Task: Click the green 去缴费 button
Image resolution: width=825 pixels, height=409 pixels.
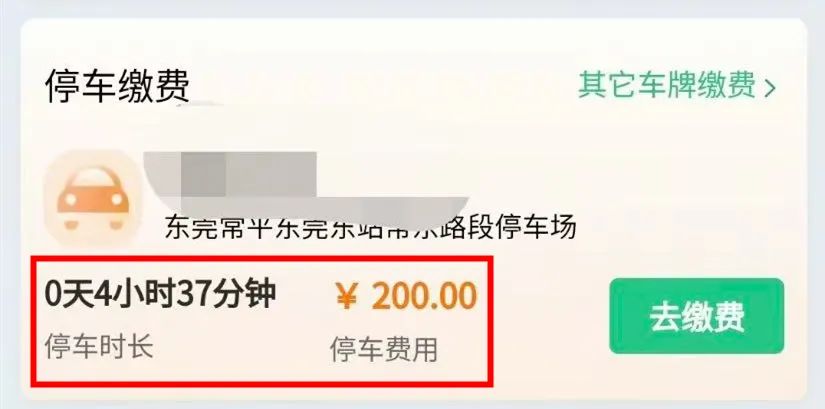Action: pyautogui.click(x=697, y=316)
